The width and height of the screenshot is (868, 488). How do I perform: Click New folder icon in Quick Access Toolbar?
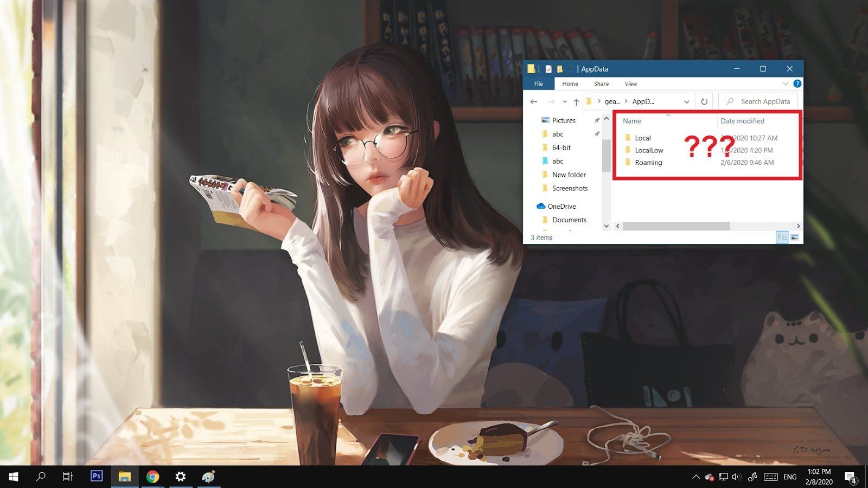coord(560,69)
